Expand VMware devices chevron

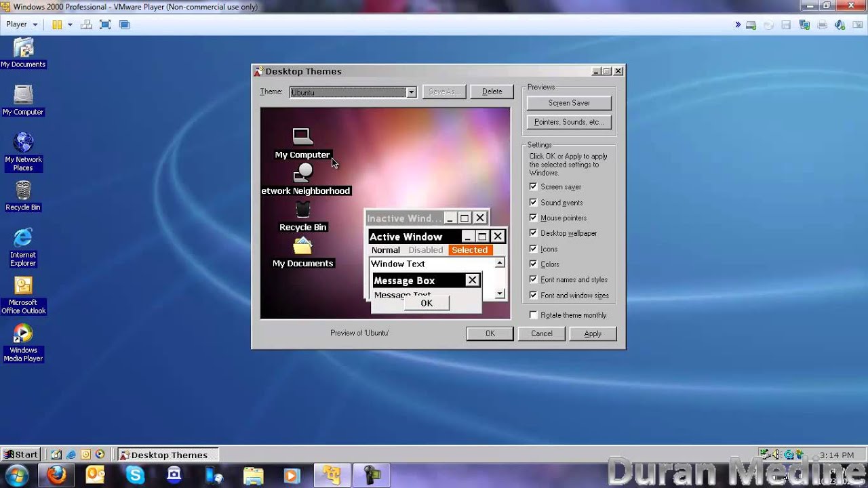point(738,25)
